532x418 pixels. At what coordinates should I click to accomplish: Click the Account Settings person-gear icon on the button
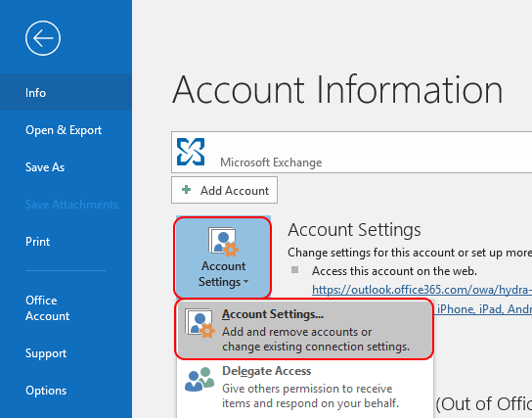click(x=223, y=242)
